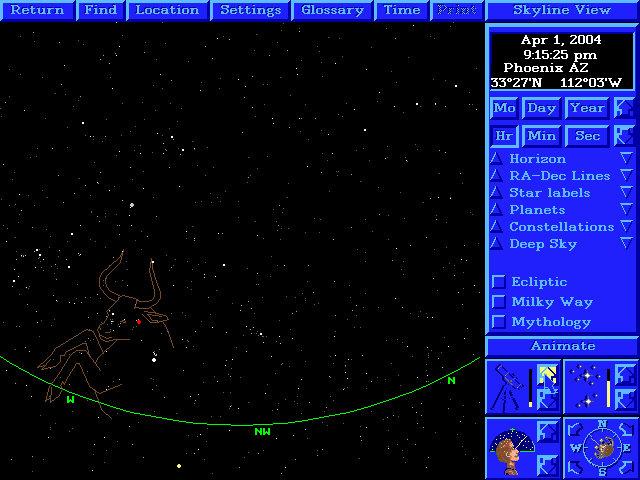Select the Year date unit button
Screen dimensions: 640x480
587,108
